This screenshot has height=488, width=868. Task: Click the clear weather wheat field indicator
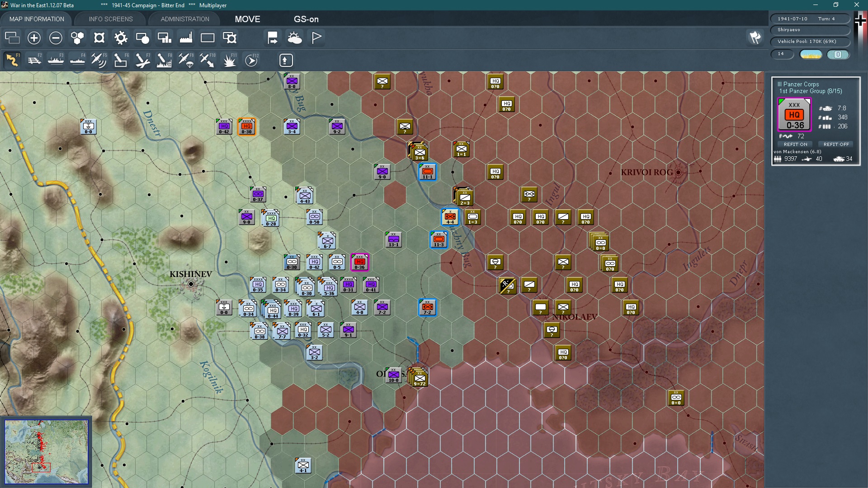(x=811, y=55)
